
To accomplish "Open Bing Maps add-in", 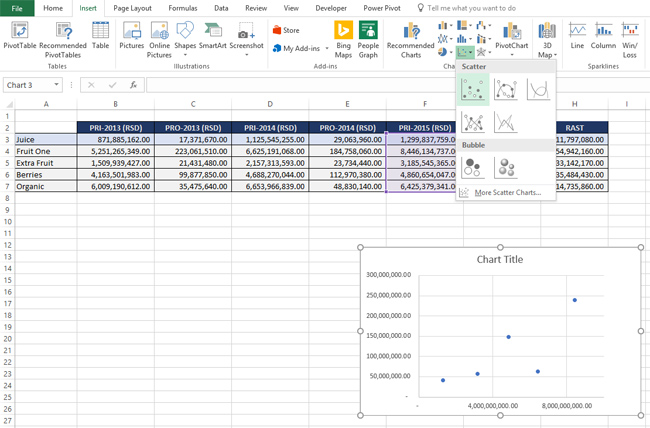I will coord(343,37).
